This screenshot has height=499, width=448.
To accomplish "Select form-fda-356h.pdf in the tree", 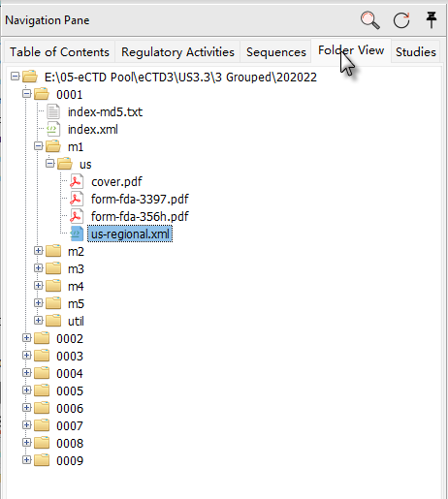I will point(140,216).
